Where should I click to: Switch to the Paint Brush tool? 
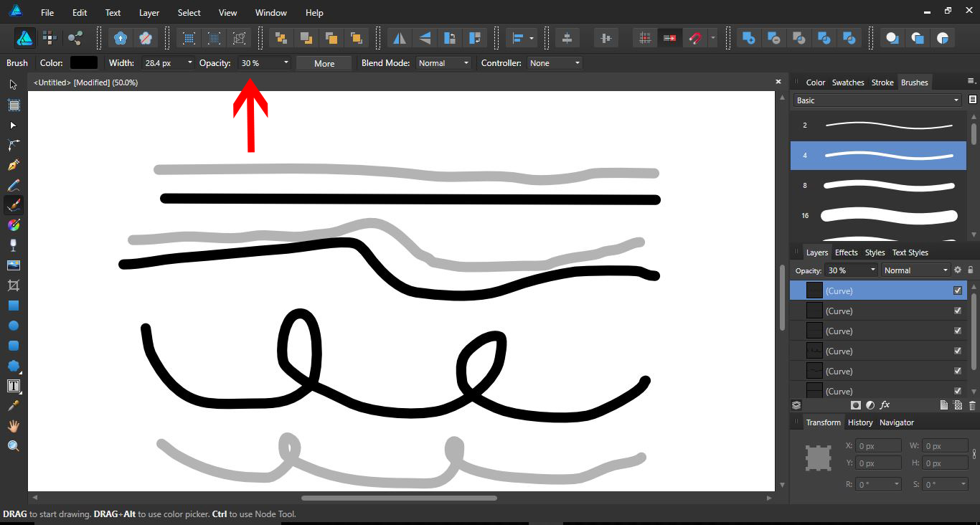[x=12, y=205]
